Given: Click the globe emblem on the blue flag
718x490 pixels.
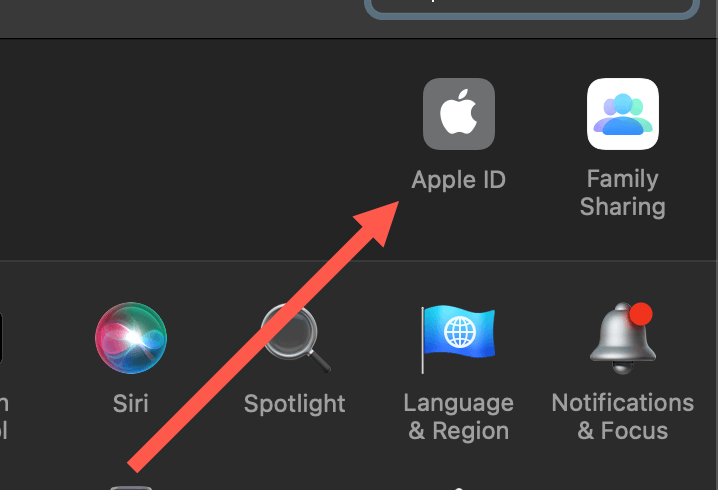Looking at the screenshot, I should (460, 332).
